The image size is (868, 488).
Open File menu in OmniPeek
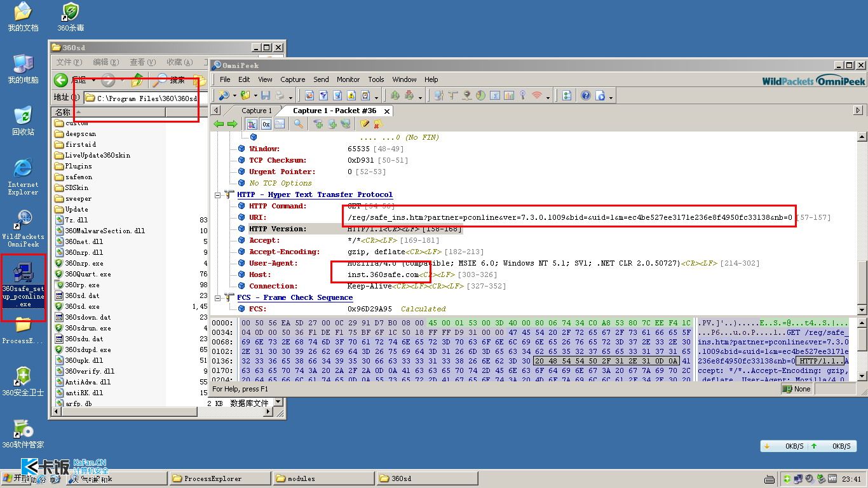[x=225, y=79]
